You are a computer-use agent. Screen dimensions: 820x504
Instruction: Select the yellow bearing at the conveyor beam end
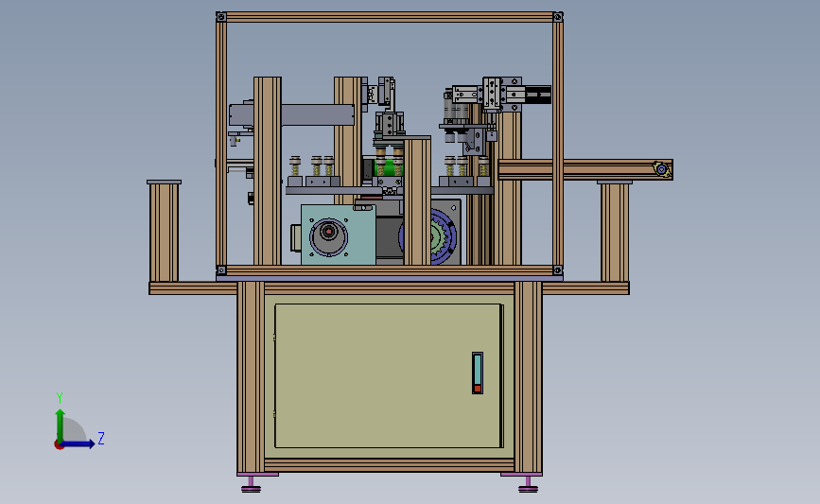click(661, 169)
